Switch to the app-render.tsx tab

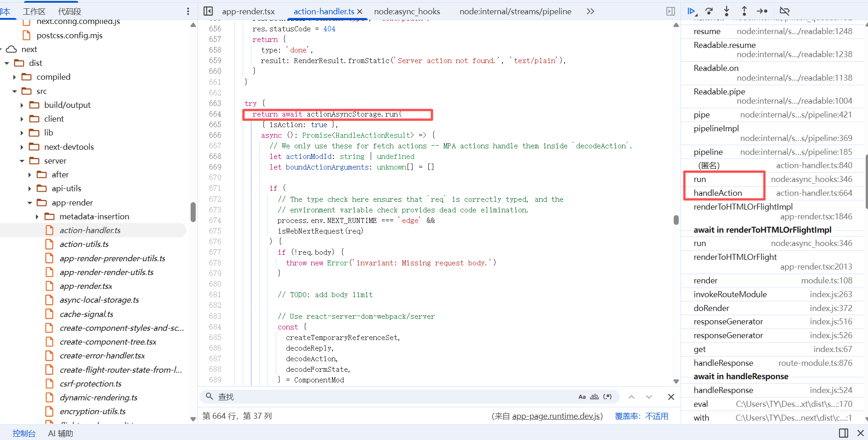pyautogui.click(x=248, y=12)
